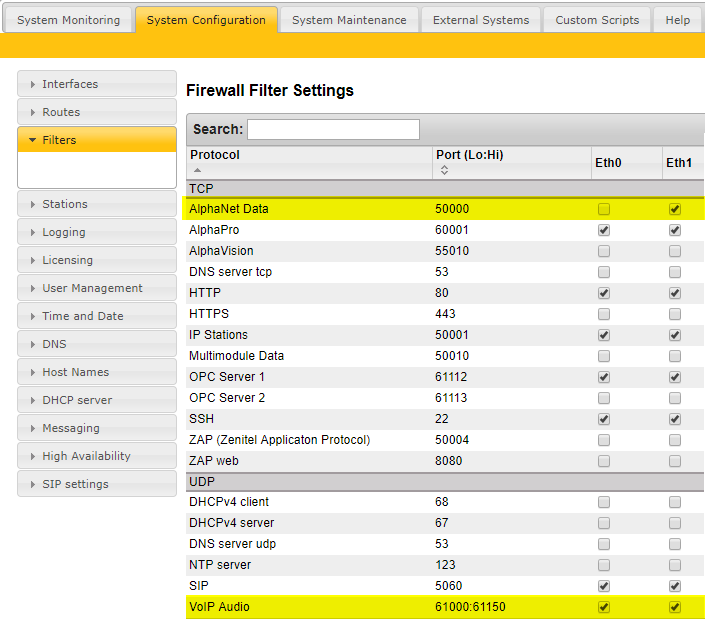This screenshot has height=619, width=705.
Task: Expand the SIP settings section
Action: pyautogui.click(x=97, y=484)
